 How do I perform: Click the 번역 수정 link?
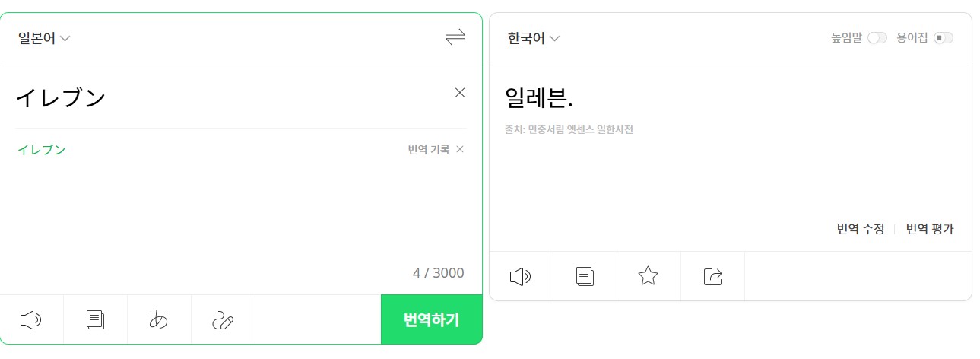pyautogui.click(x=861, y=229)
